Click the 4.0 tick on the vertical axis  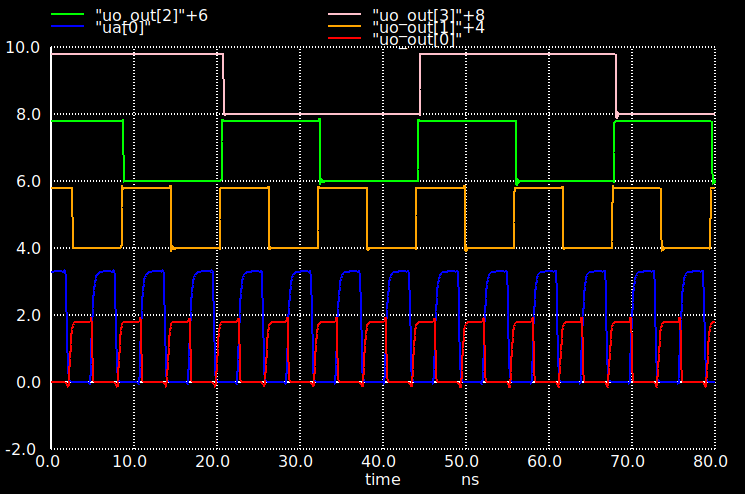(x=26, y=248)
